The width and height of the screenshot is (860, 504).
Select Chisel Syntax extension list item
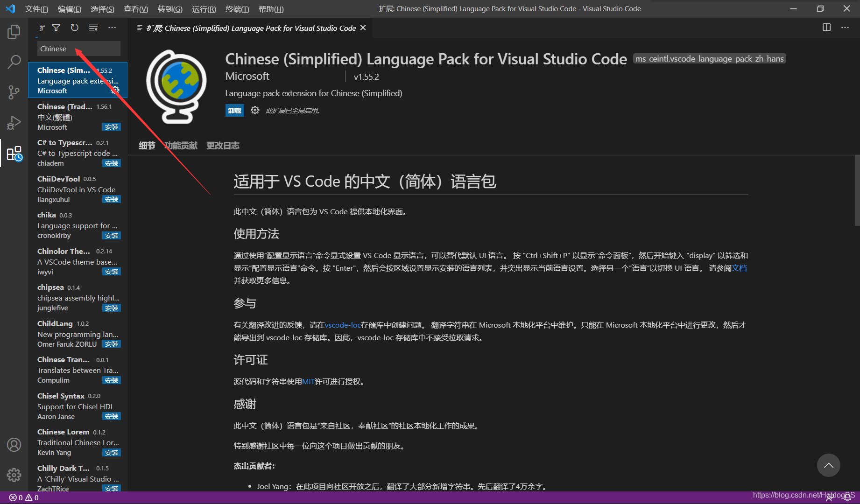[x=78, y=406]
